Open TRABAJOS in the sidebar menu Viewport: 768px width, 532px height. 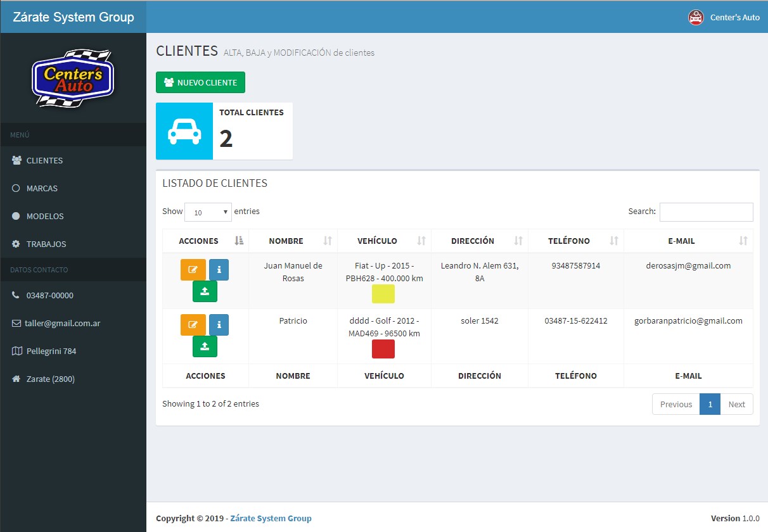click(x=46, y=244)
